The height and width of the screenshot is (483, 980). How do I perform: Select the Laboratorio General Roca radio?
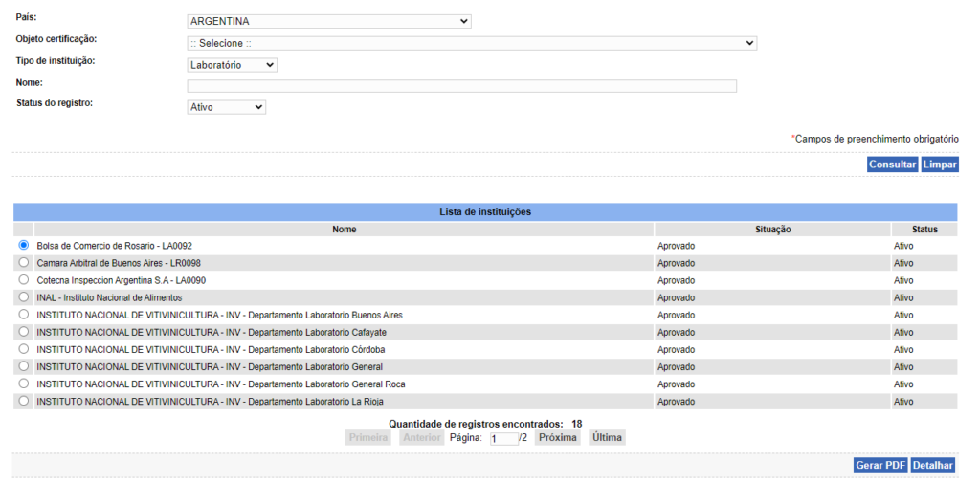pos(24,384)
